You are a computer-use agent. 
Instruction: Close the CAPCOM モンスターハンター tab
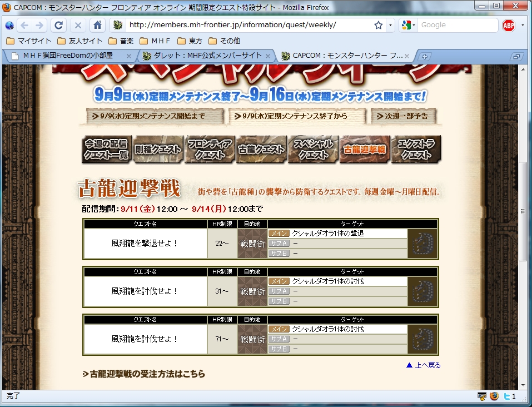pyautogui.click(x=407, y=56)
